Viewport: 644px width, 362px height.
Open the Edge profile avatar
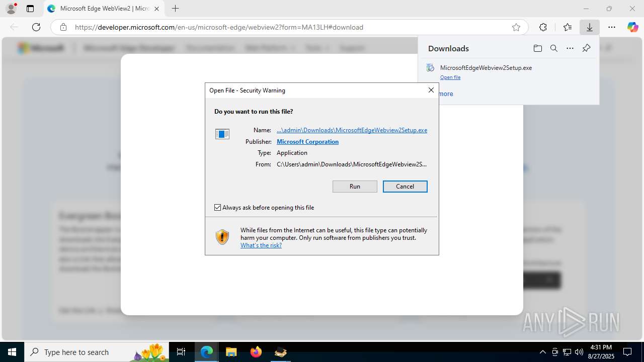point(11,9)
